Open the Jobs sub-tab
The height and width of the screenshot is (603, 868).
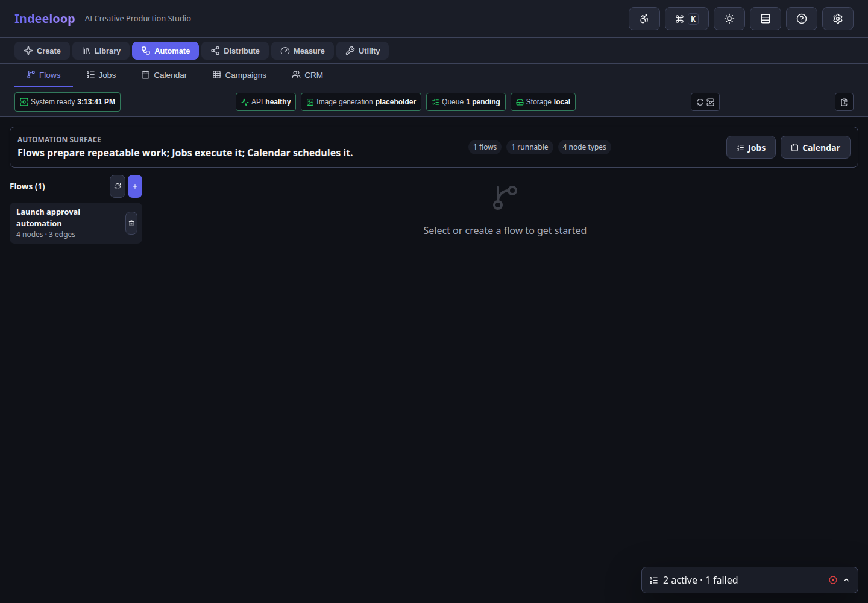click(x=101, y=75)
